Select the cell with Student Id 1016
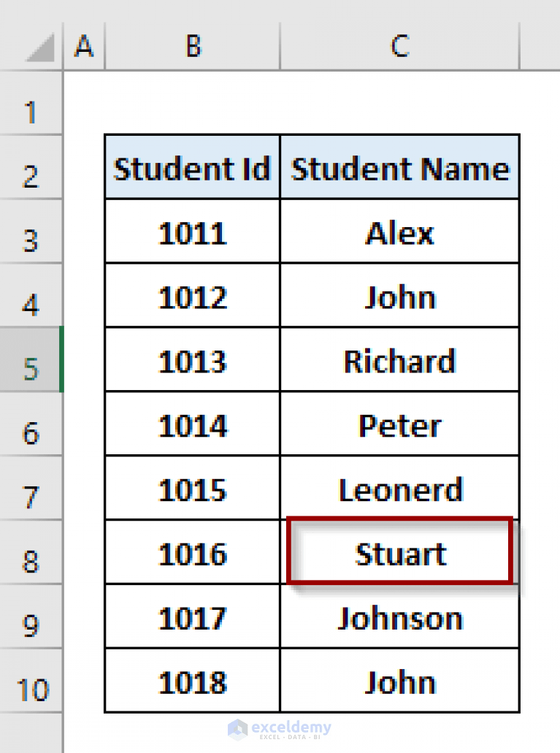The width and height of the screenshot is (560, 753). pyautogui.click(x=192, y=553)
